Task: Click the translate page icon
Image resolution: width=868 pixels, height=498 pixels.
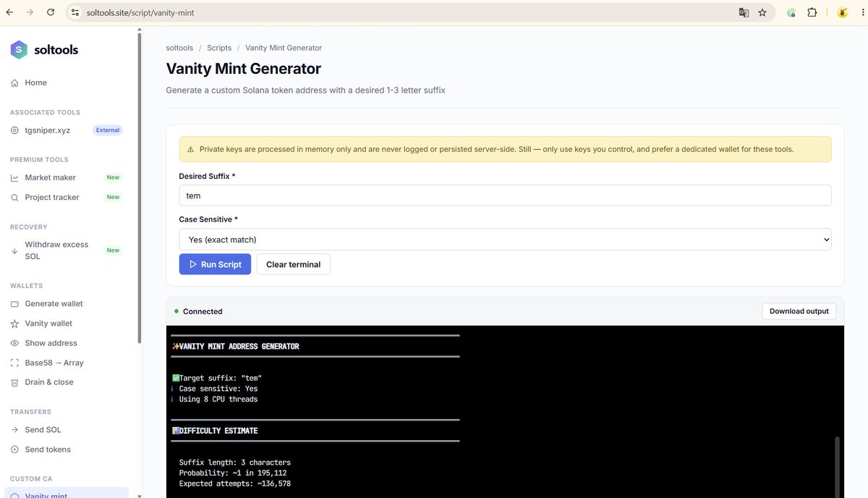Action: click(x=744, y=12)
